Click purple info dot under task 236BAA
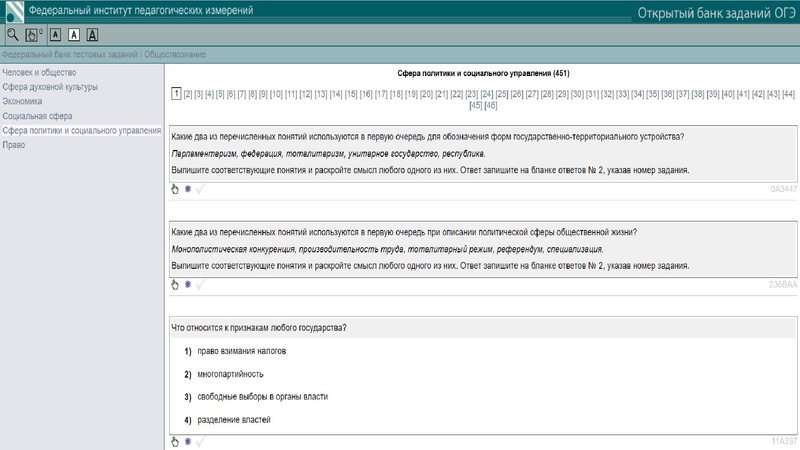This screenshot has width=800, height=450. point(187,285)
